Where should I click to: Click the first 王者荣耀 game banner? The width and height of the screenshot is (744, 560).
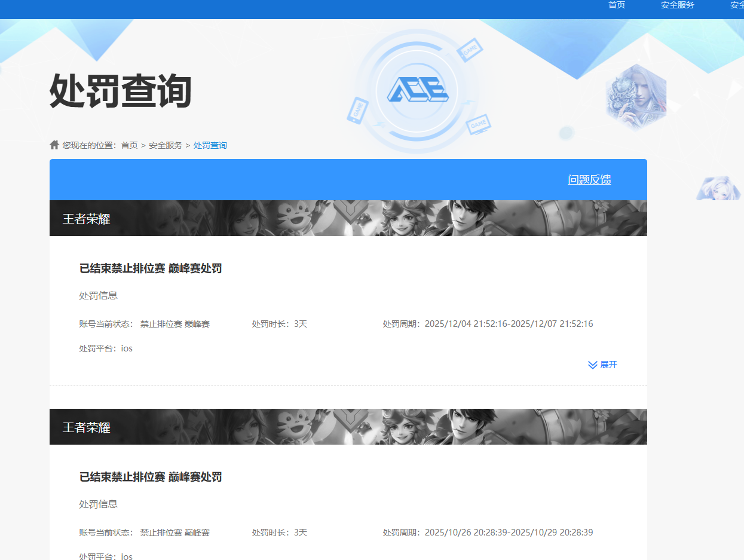(x=348, y=218)
